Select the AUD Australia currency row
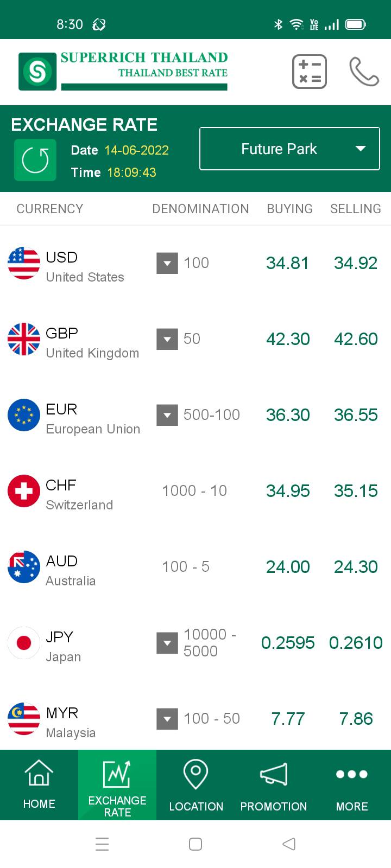 (x=195, y=567)
